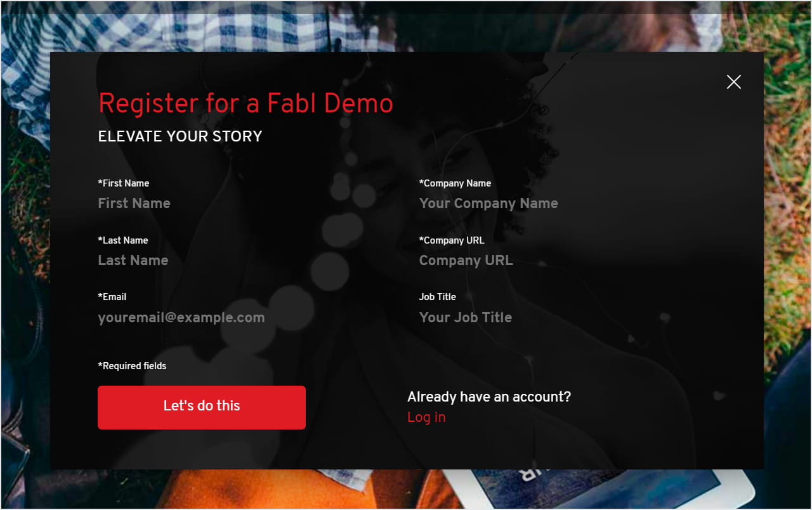Click the small *First Name field label
The width and height of the screenshot is (812, 510).
(124, 183)
